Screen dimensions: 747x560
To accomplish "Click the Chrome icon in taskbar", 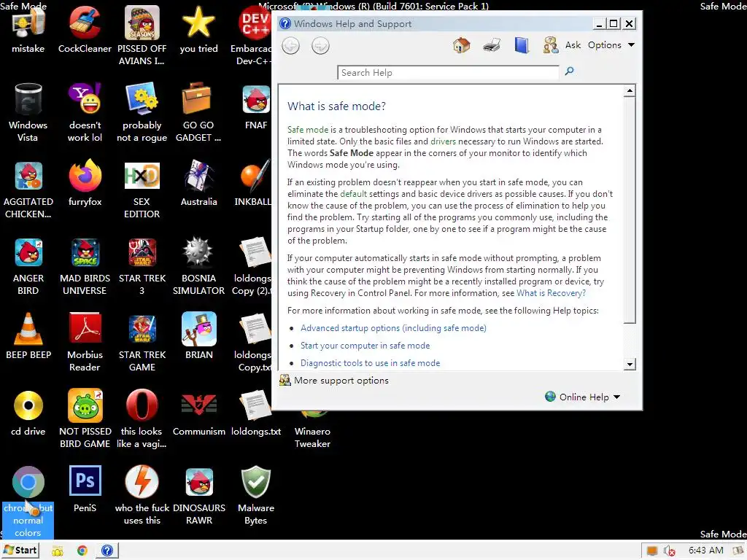I will (82, 551).
